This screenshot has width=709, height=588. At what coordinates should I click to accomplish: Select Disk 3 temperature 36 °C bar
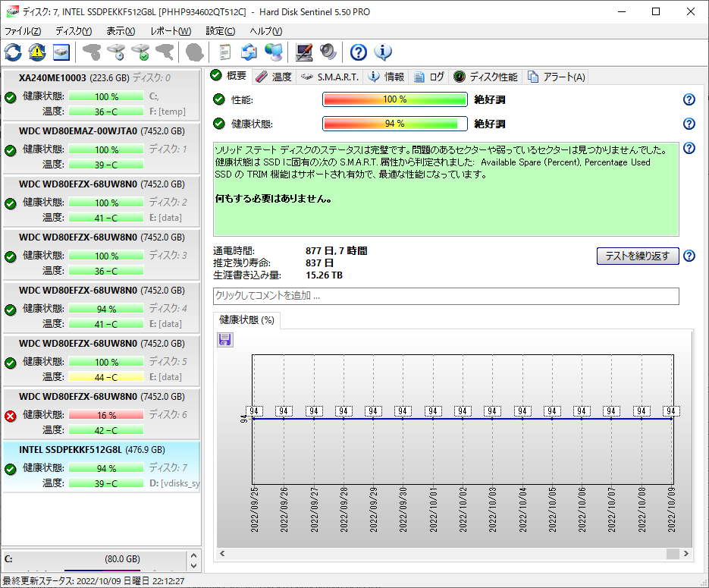106,271
